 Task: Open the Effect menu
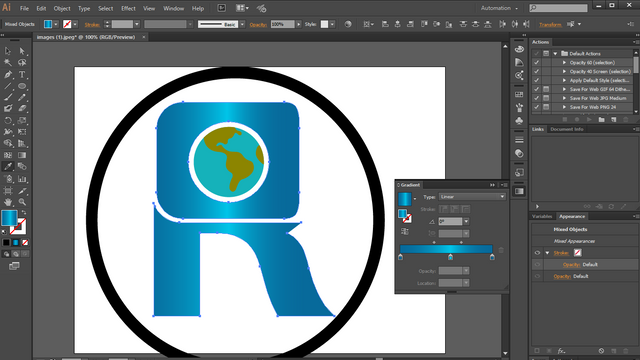tap(128, 8)
